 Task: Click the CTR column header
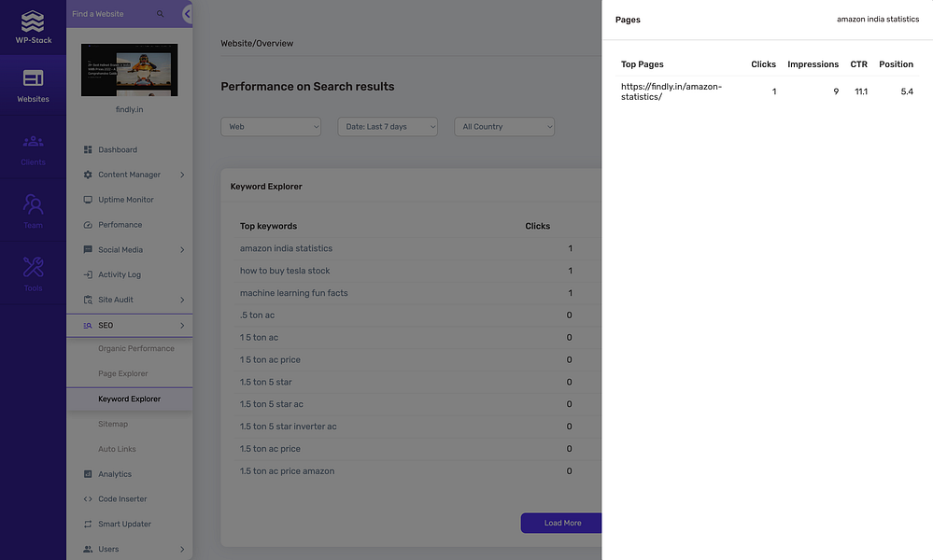tap(858, 64)
